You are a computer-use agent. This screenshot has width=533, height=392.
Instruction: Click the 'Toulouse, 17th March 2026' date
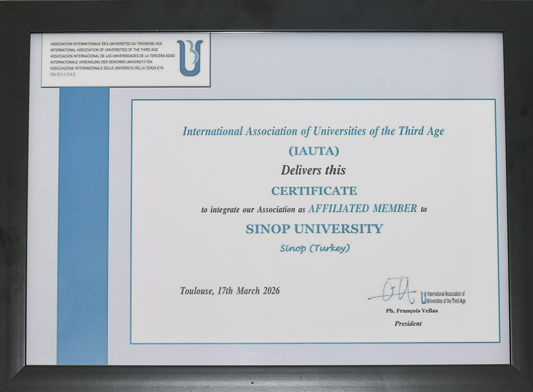(230, 291)
